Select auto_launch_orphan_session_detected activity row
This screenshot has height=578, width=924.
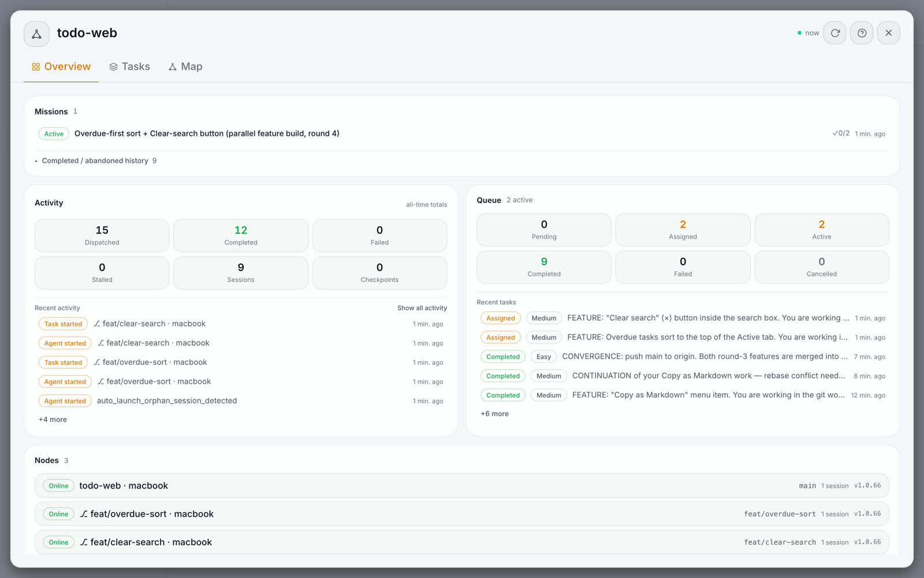coord(241,401)
